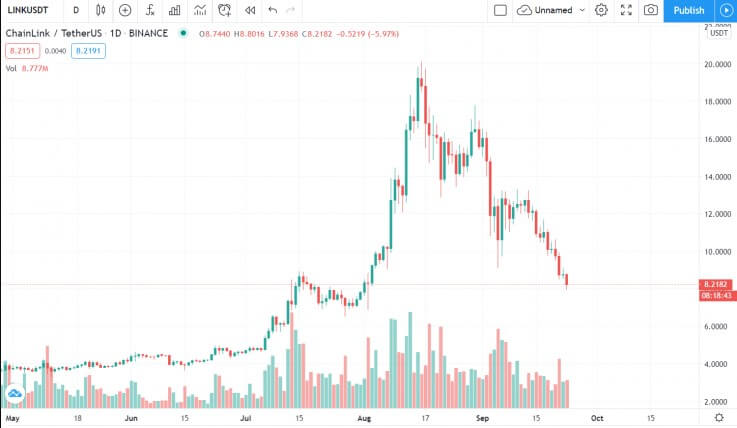Open axis settings gear at bottom right

[719, 417]
